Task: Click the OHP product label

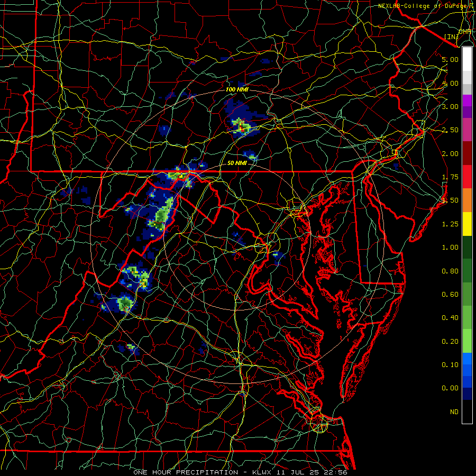Action: [465, 32]
